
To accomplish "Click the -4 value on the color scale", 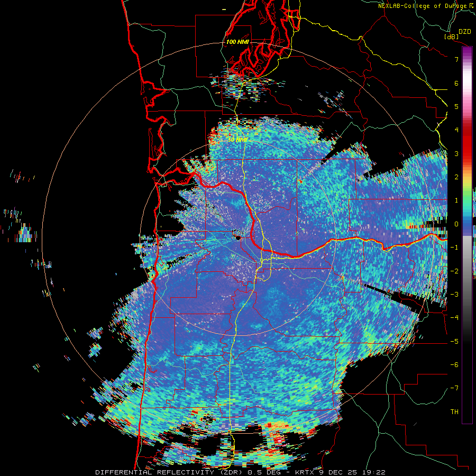I will tap(454, 318).
